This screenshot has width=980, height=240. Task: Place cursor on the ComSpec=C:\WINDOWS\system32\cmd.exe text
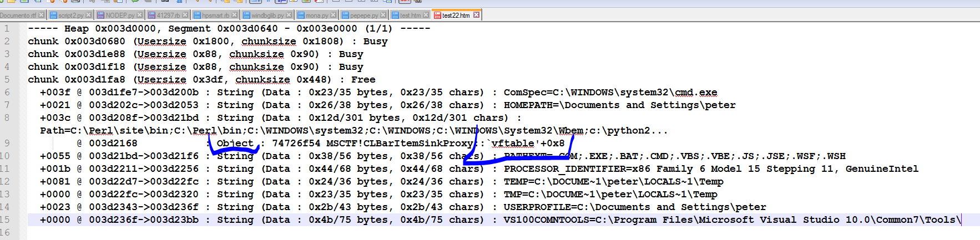coord(610,93)
